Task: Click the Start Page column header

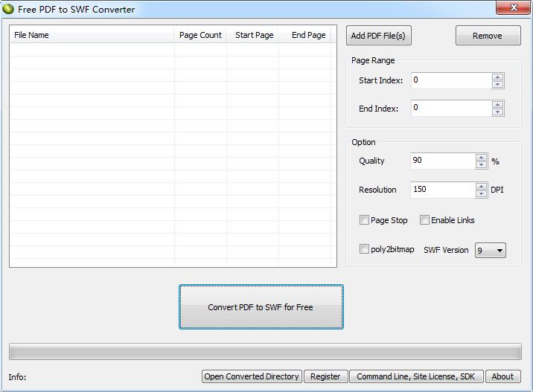Action: pos(252,35)
